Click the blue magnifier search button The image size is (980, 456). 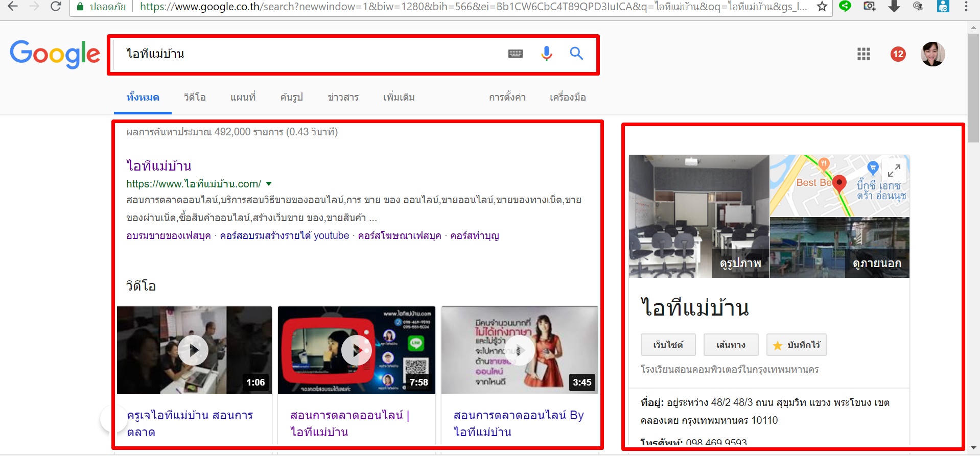click(x=576, y=53)
